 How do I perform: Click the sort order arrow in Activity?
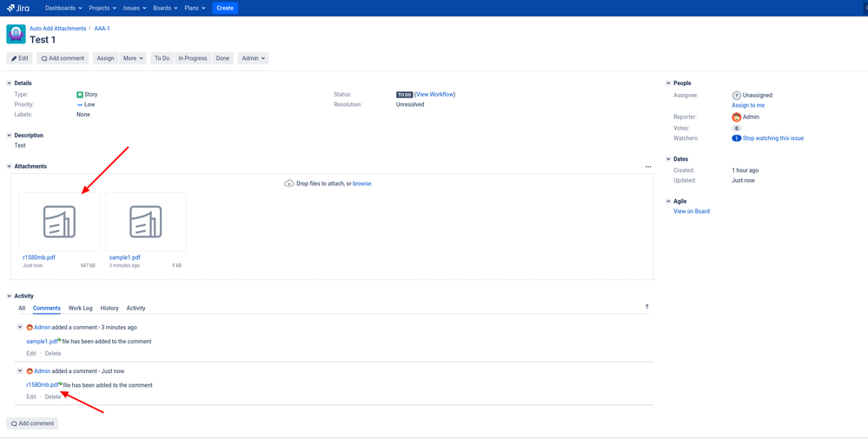(647, 307)
